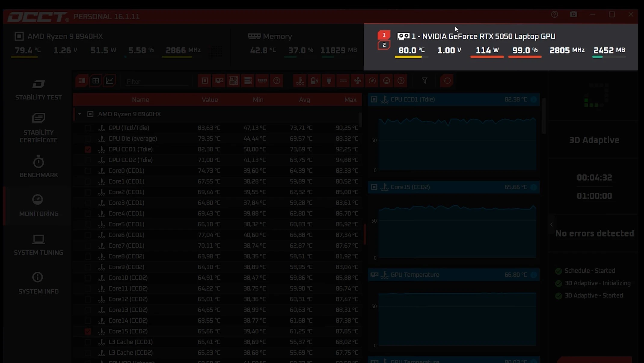Screen dimensions: 644x363
Task: Click the funnel filter icon
Action: (425, 81)
